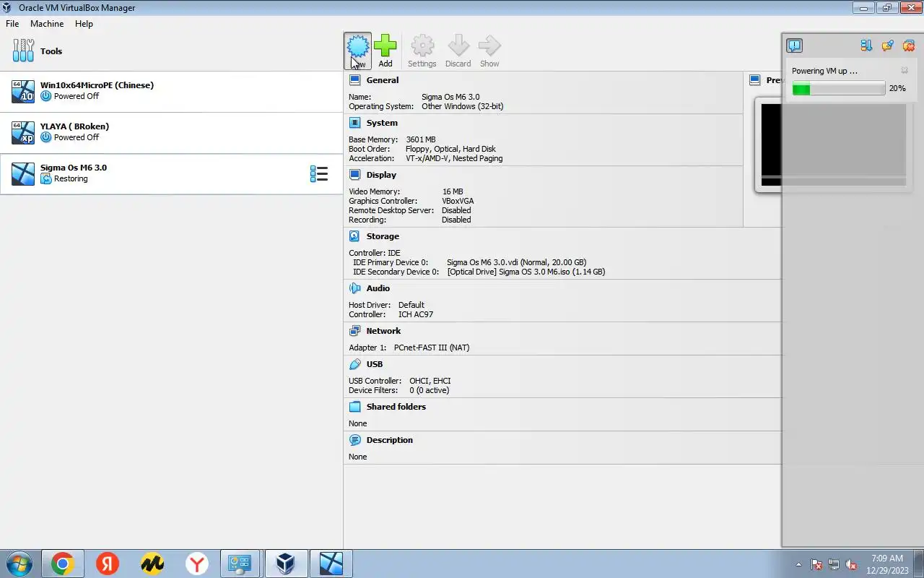
Task: Open the Windows Start button
Action: 19,564
